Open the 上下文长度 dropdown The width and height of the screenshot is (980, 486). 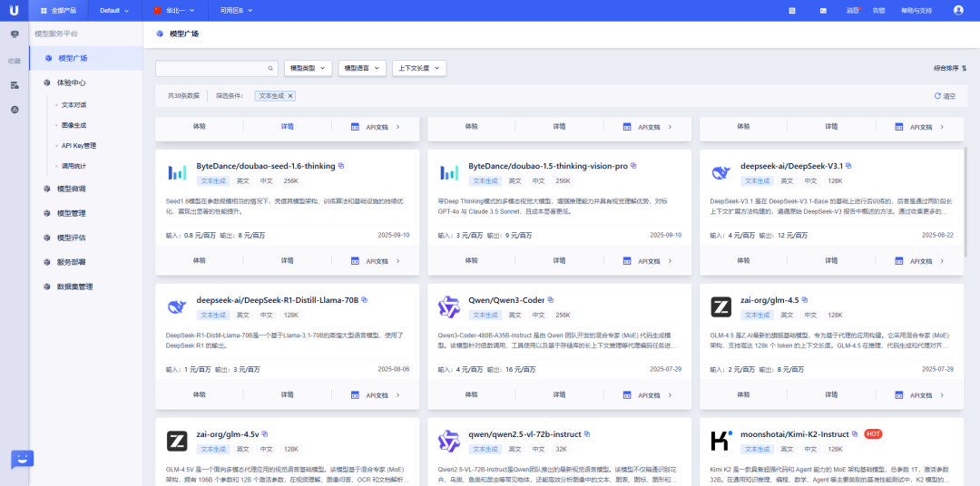click(422, 68)
